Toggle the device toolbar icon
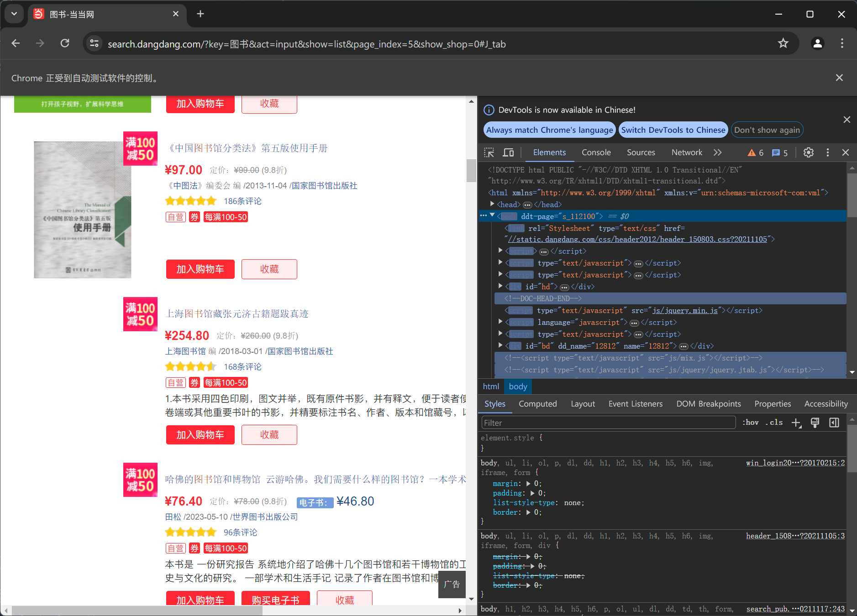 [508, 152]
